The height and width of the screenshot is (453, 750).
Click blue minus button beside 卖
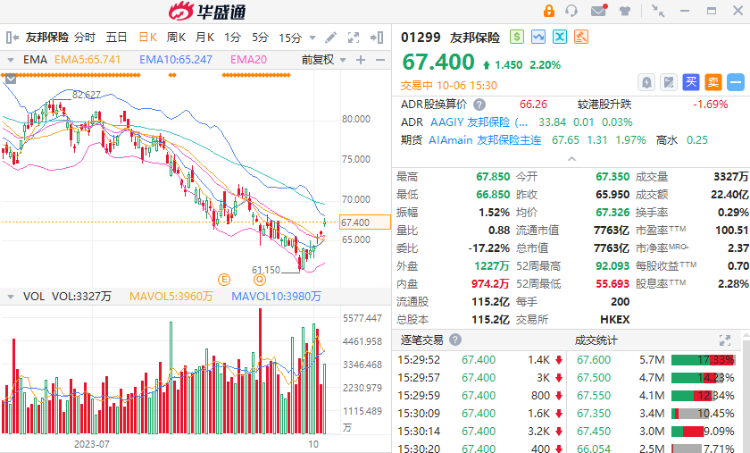click(x=736, y=82)
